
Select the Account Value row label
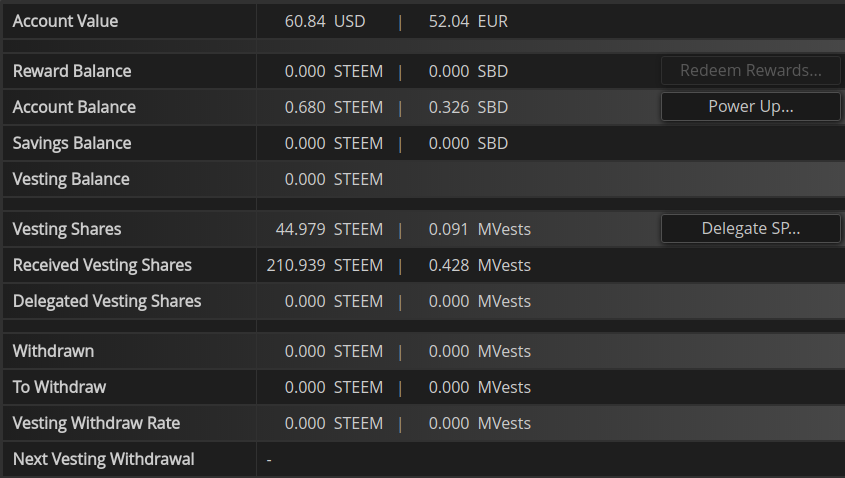coord(65,21)
